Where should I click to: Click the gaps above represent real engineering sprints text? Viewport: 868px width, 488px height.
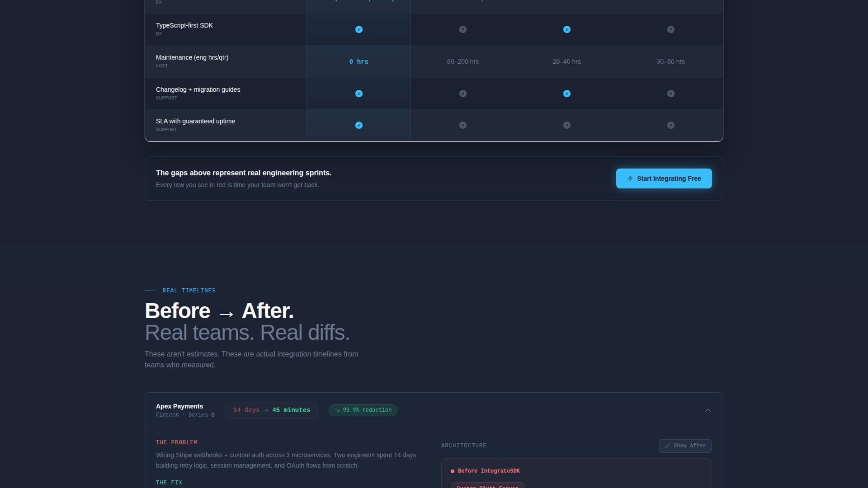tap(244, 173)
